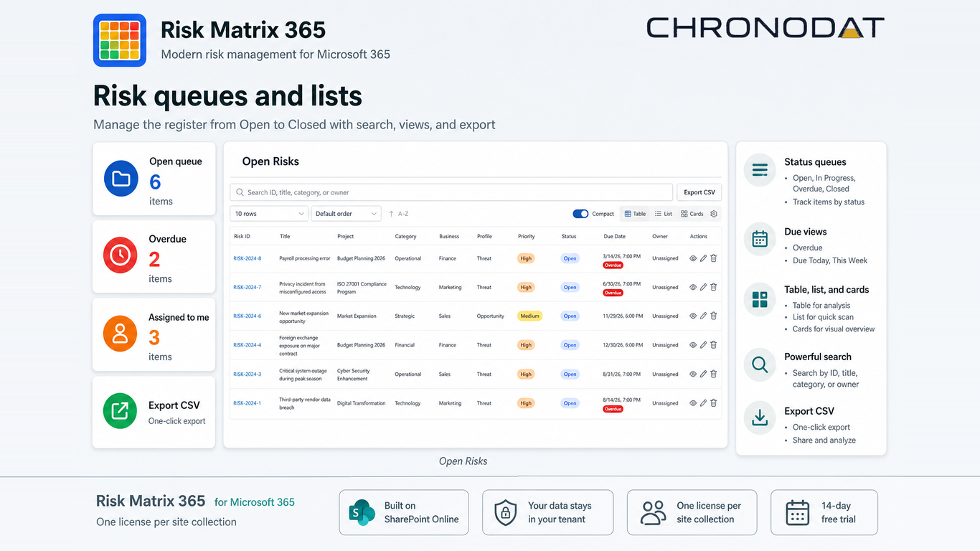The height and width of the screenshot is (551, 980).
Task: Edit RISK-2024-1 with the pencil icon
Action: pyautogui.click(x=703, y=403)
